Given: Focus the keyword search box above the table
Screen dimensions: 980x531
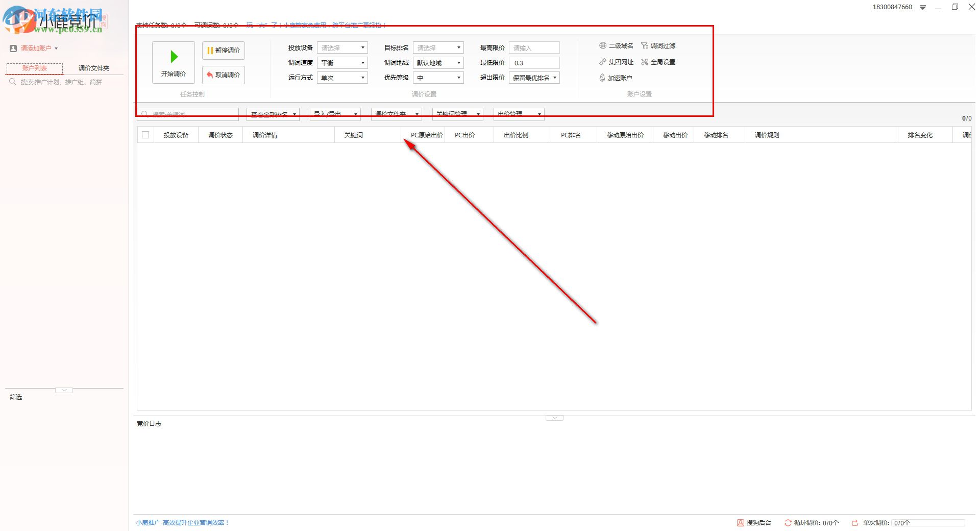Looking at the screenshot, I should coord(188,114).
